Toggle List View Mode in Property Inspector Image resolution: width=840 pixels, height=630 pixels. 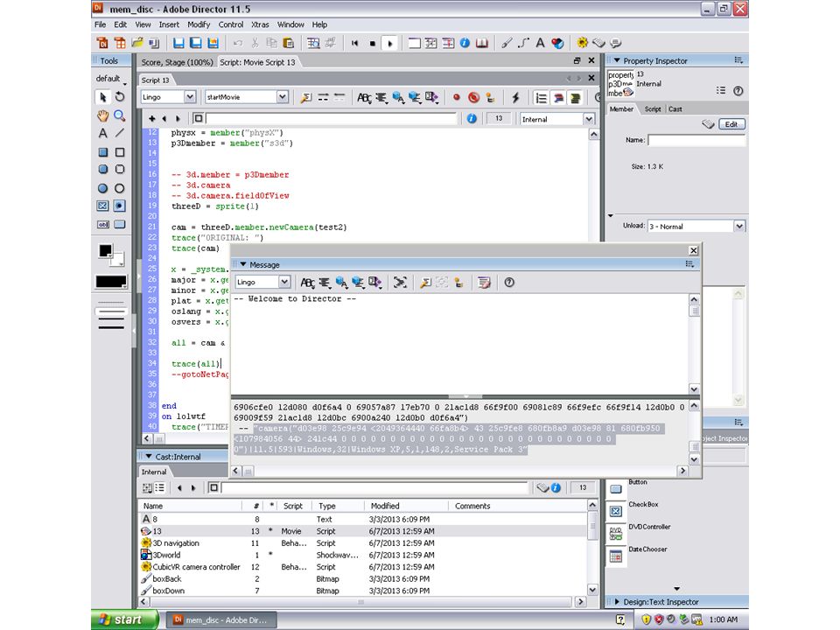721,90
